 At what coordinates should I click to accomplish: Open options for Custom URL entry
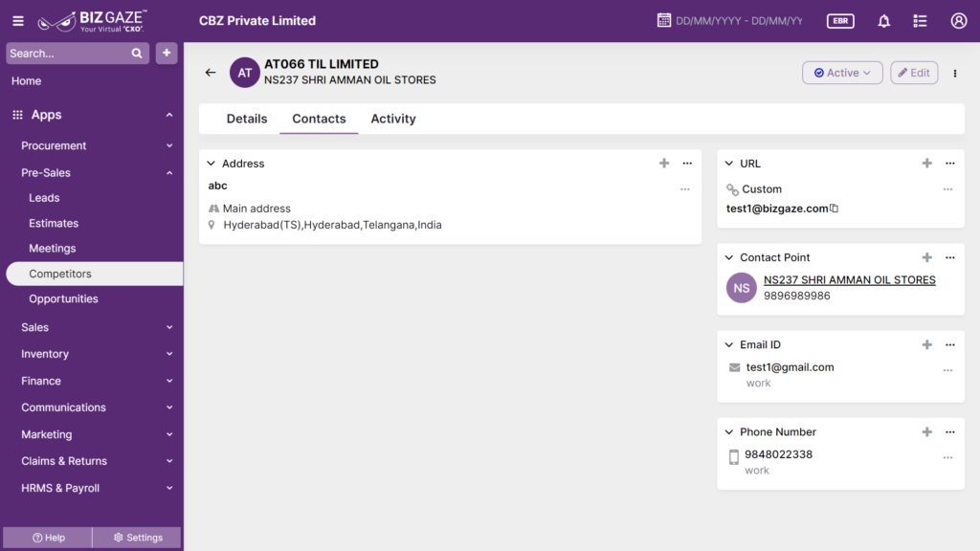(x=948, y=189)
